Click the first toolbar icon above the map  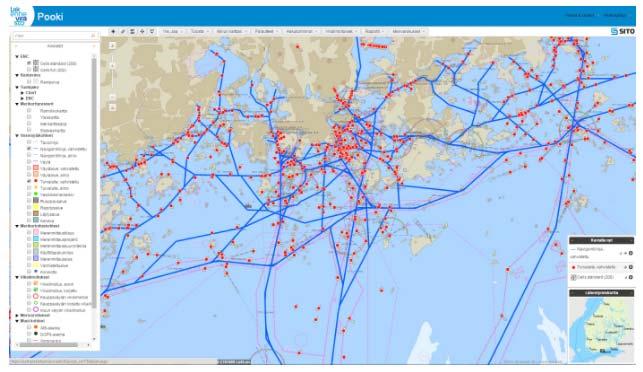point(113,31)
